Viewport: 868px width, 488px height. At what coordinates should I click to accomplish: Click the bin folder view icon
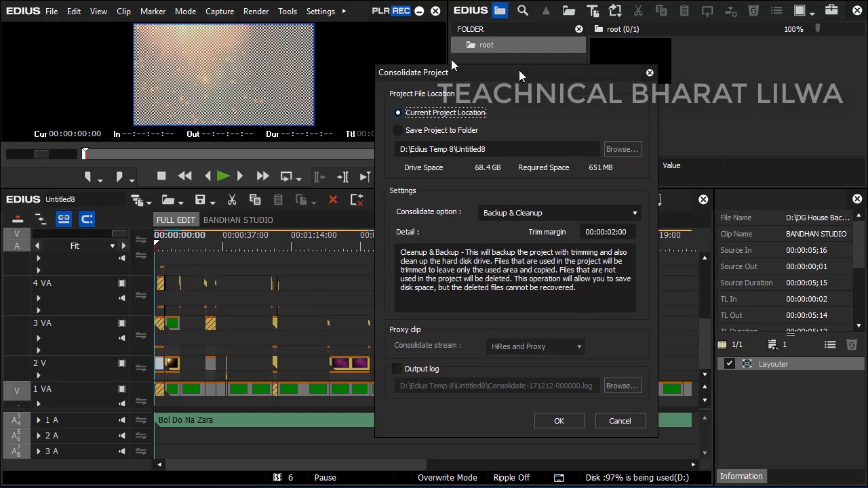click(500, 11)
